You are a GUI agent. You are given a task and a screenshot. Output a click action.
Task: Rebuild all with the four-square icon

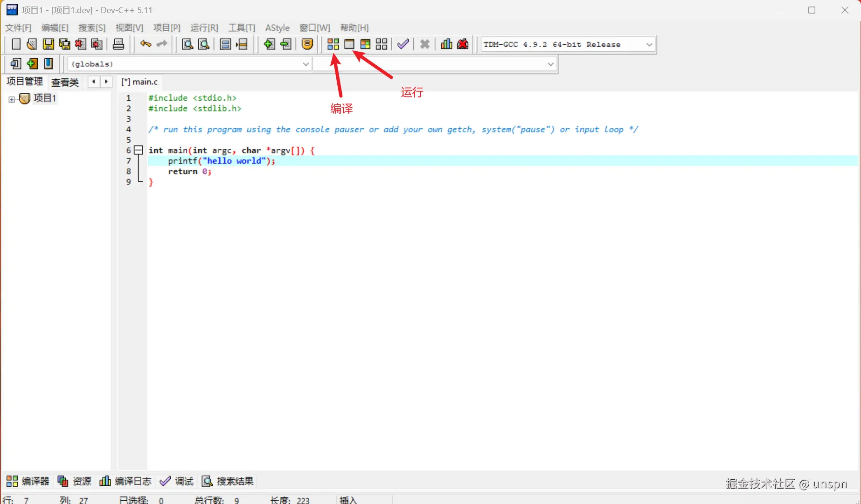coord(382,44)
